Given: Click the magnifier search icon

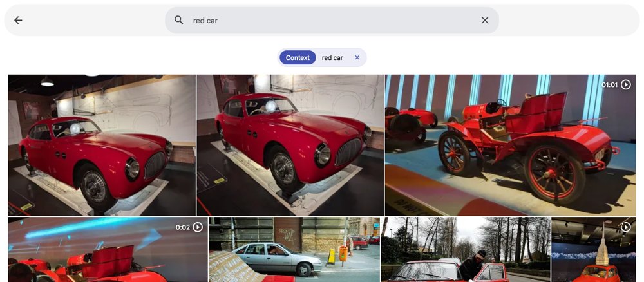Looking at the screenshot, I should pos(178,20).
